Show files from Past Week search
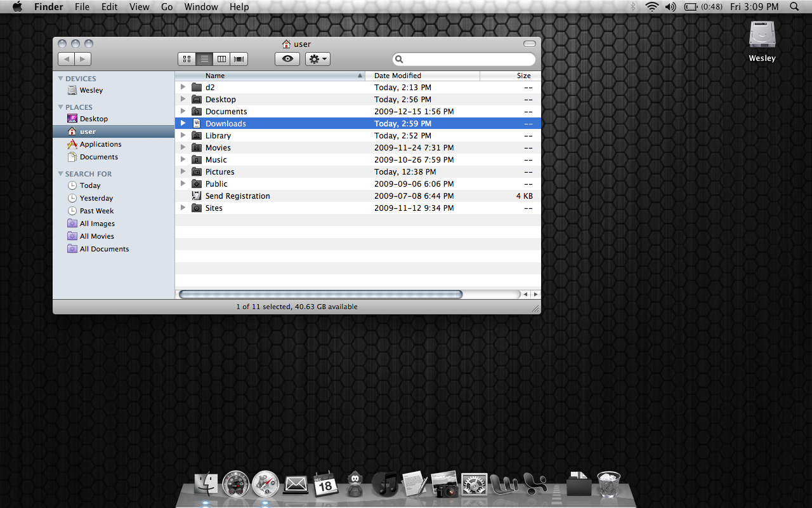 click(114, 211)
